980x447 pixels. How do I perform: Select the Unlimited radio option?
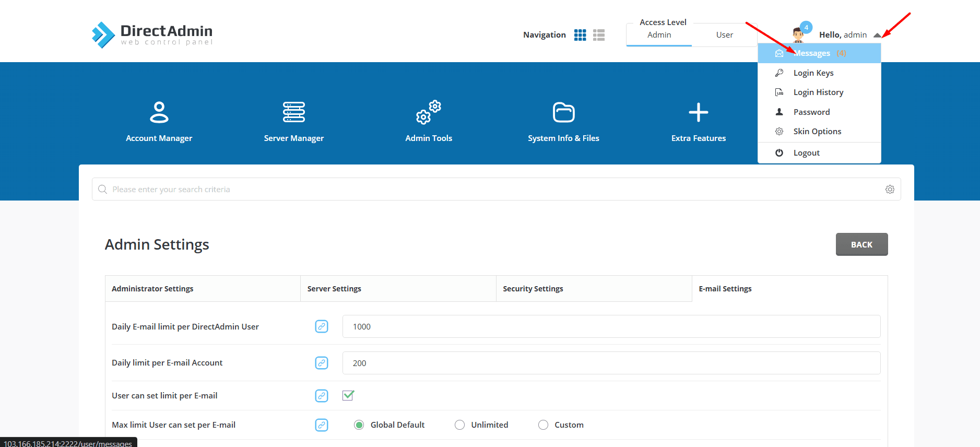(459, 425)
